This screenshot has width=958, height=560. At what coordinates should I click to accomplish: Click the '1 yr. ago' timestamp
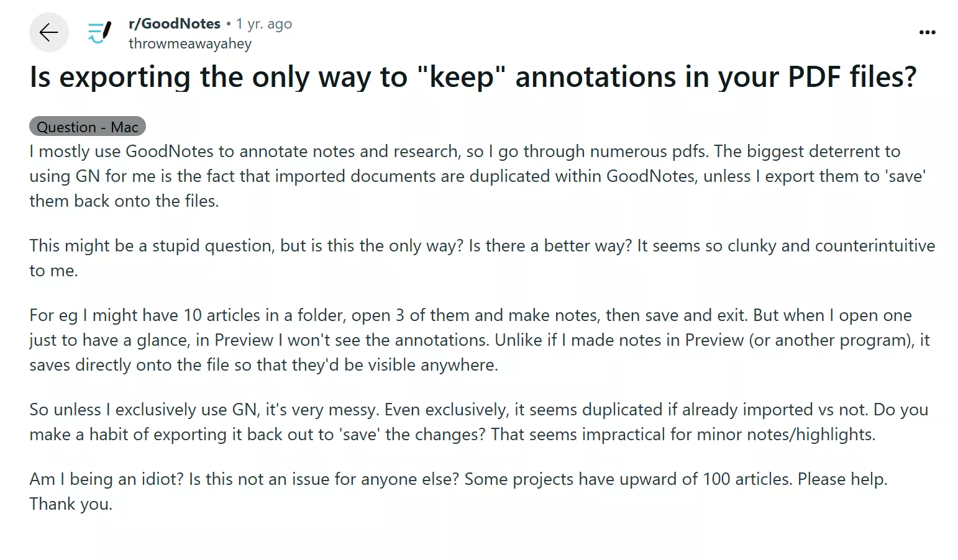coord(264,23)
